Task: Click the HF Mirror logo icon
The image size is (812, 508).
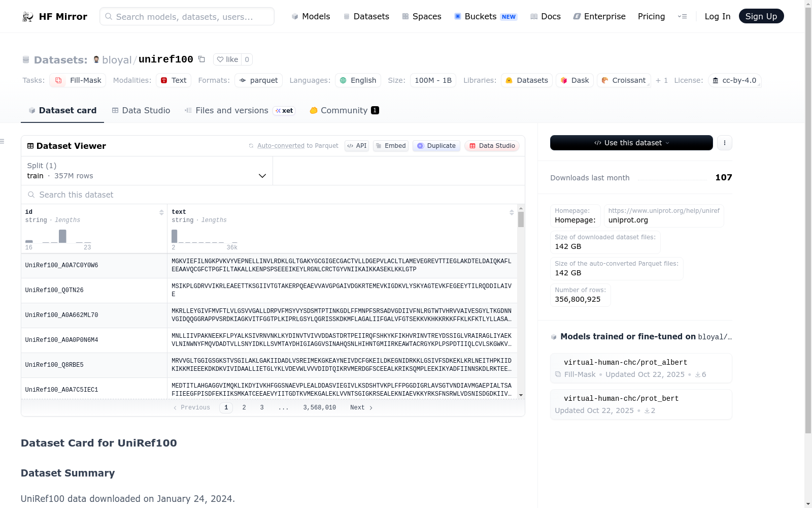Action: 28,17
